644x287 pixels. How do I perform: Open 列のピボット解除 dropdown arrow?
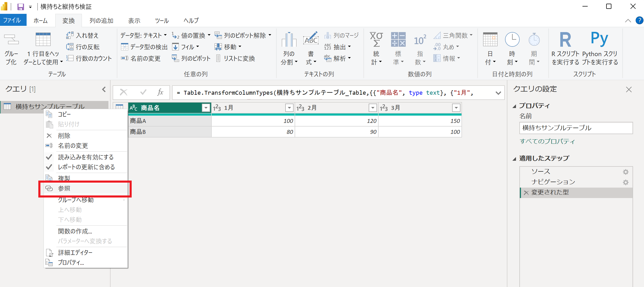[x=270, y=35]
